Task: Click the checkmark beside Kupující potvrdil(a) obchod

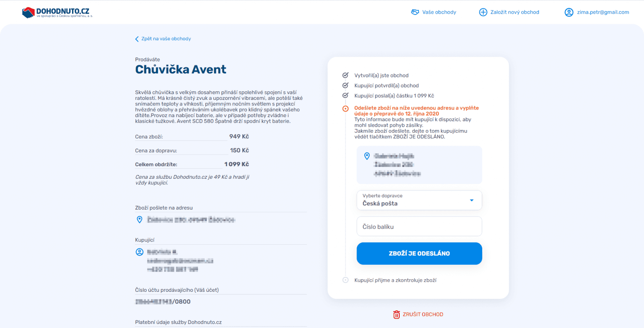Action: point(345,85)
